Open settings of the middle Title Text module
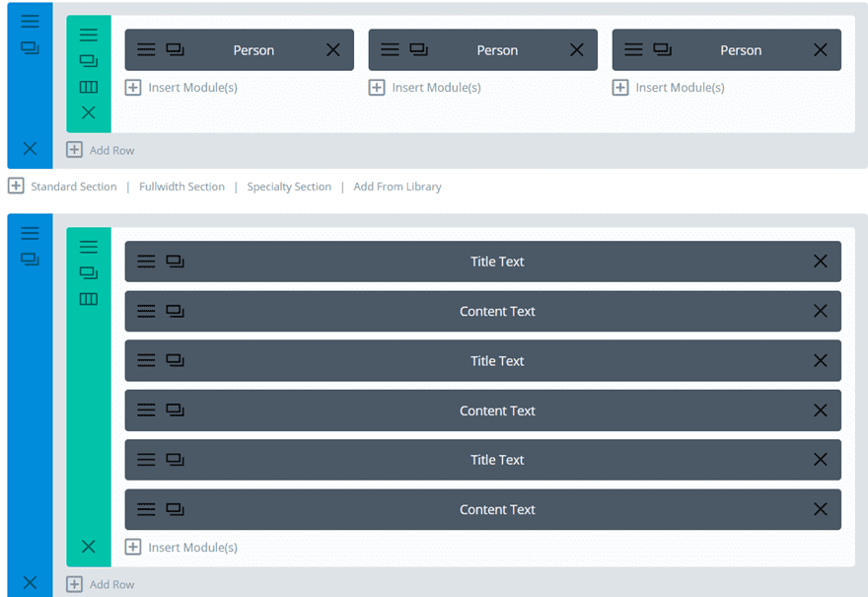 (146, 360)
